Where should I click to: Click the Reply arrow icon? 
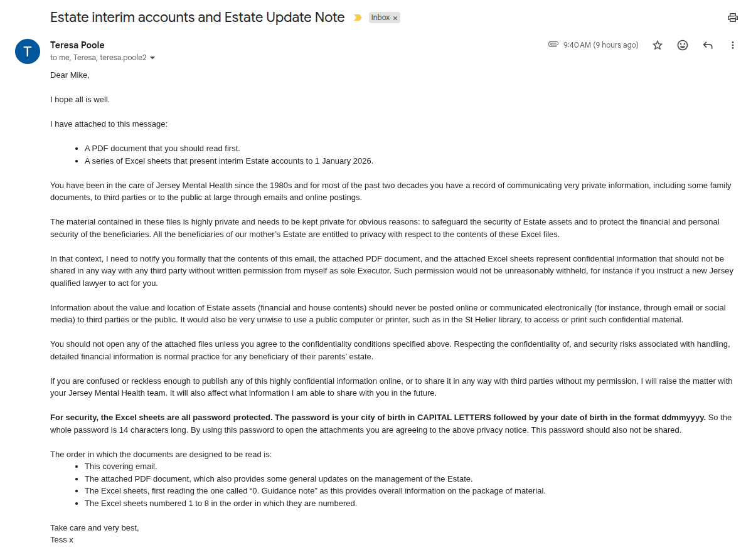[x=708, y=45]
